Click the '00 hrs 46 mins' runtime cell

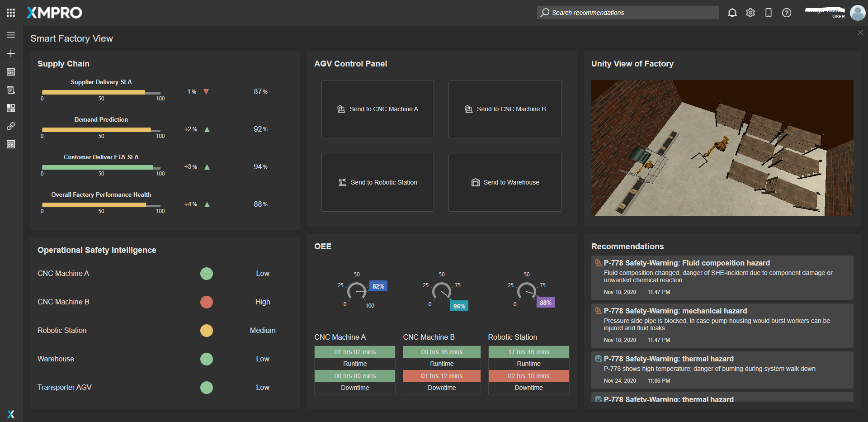(442, 352)
